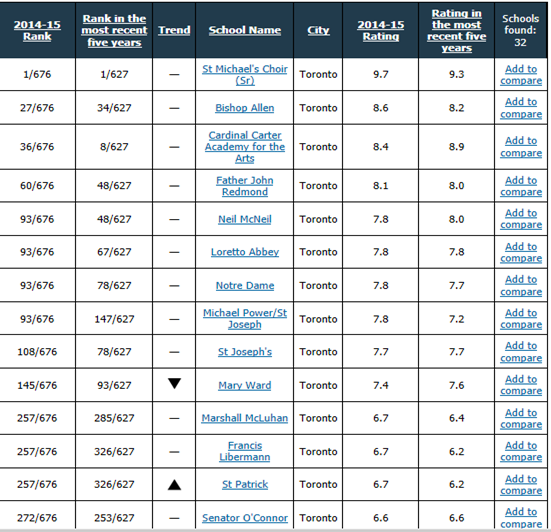Select the 145/676 rank cell
551x532 pixels.
click(37, 385)
